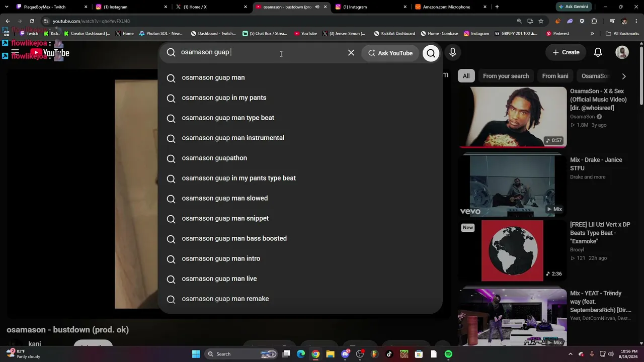The width and height of the screenshot is (644, 362).
Task: Open YouTube notifications bell
Action: click(598, 52)
